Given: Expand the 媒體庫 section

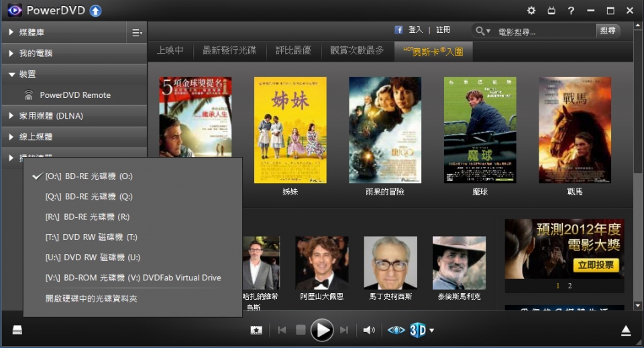Looking at the screenshot, I should [x=32, y=32].
